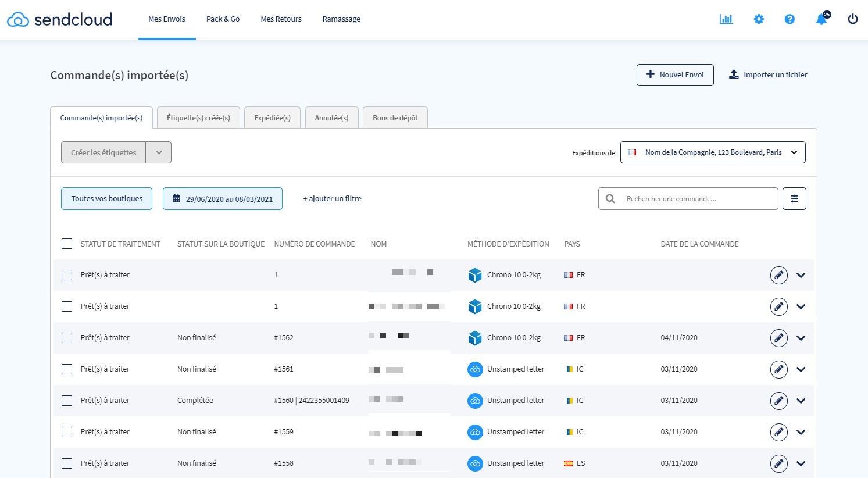Open the Pack & Go menu
Viewport: 868px width, 478px height.
223,19
